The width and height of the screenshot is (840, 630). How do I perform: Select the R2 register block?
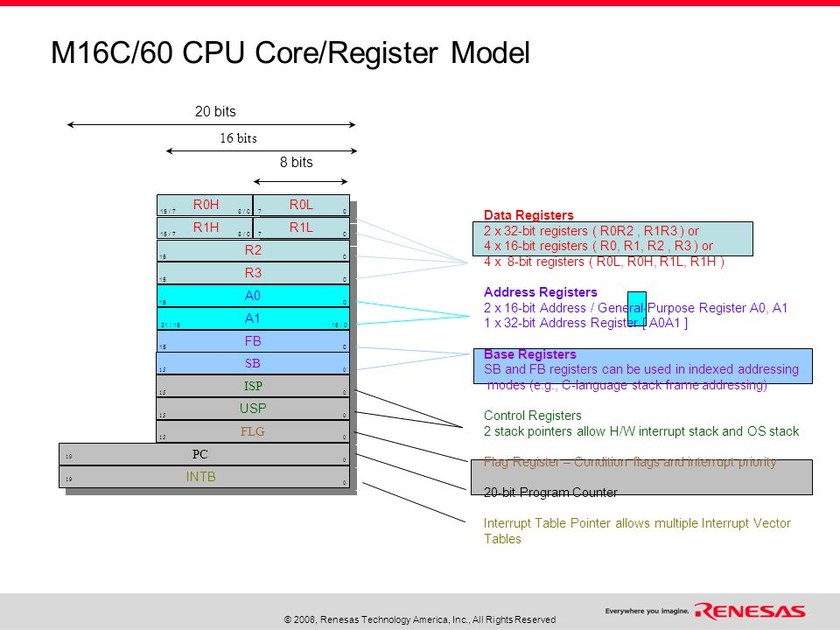(254, 251)
